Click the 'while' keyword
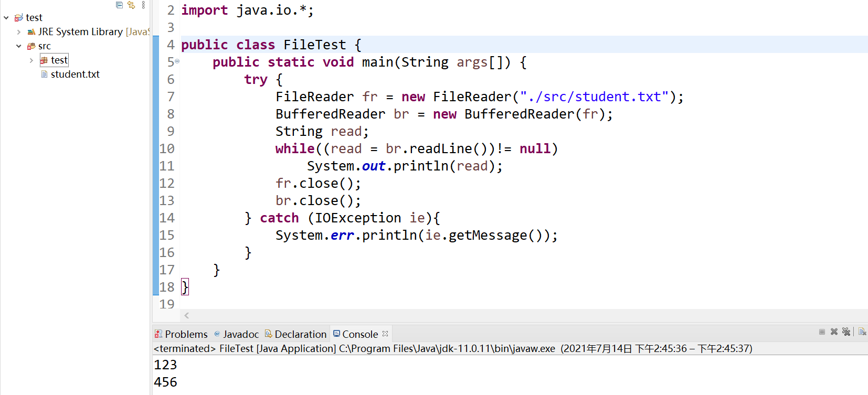868x395 pixels. point(295,148)
